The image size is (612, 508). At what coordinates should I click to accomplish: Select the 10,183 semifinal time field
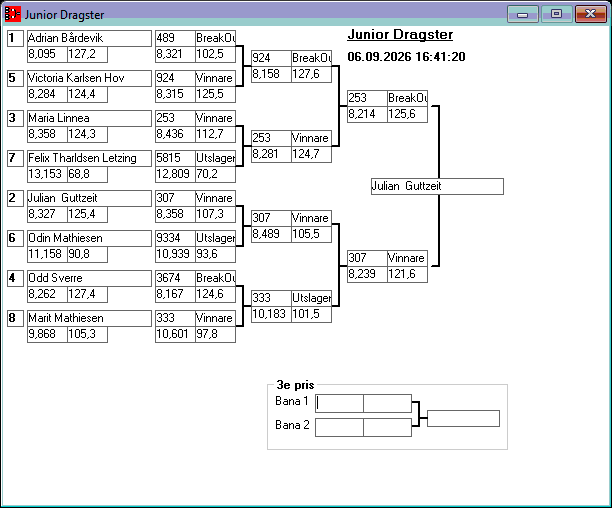271,314
